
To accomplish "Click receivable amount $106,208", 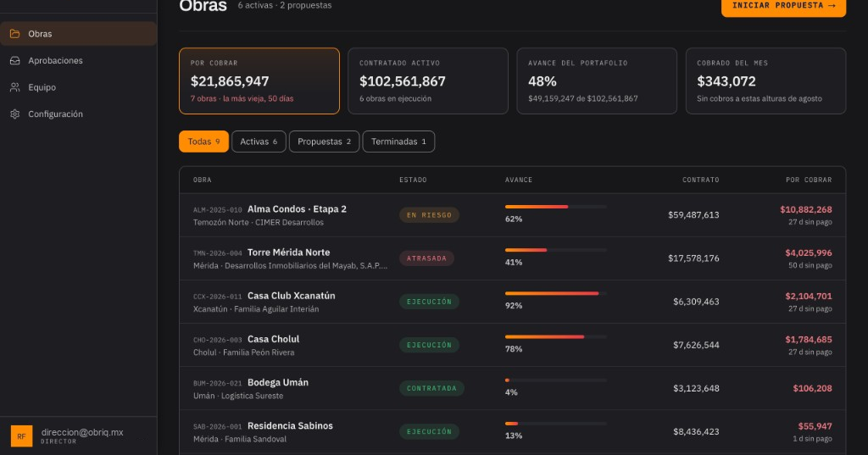I will coord(812,389).
